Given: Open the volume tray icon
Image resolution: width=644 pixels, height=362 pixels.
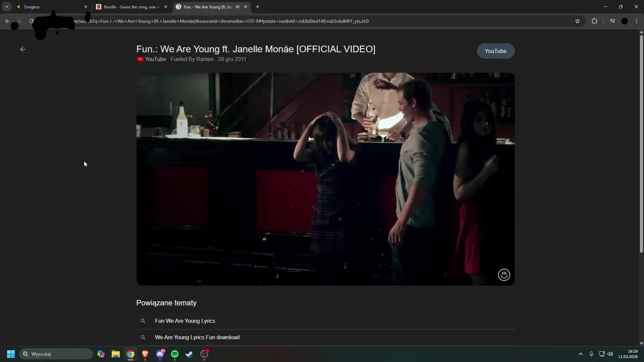Looking at the screenshot, I should point(610,354).
